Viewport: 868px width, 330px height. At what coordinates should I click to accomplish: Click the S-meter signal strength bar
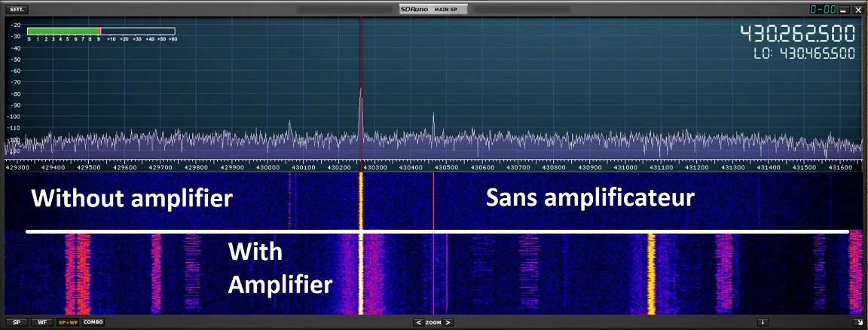coord(101,32)
